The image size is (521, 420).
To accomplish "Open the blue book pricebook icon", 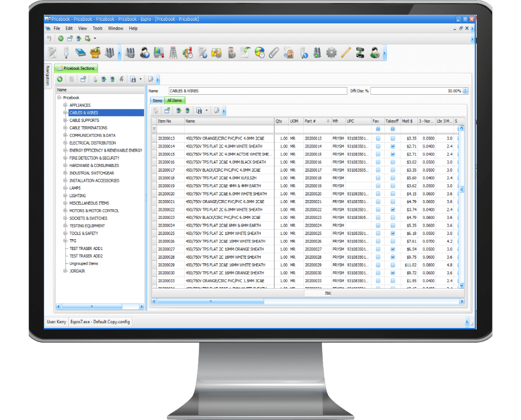I will [80, 52].
